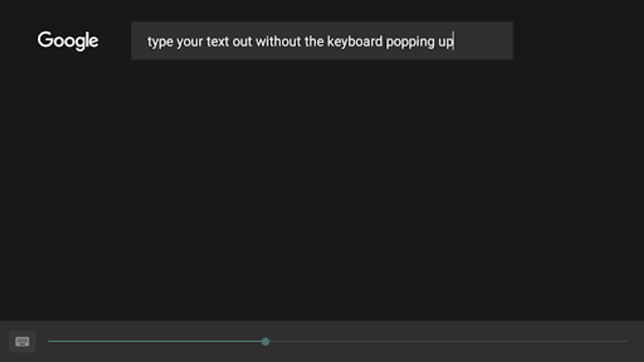Place cursor on the word "without"
Screen dimensions: 644x362
(x=278, y=41)
